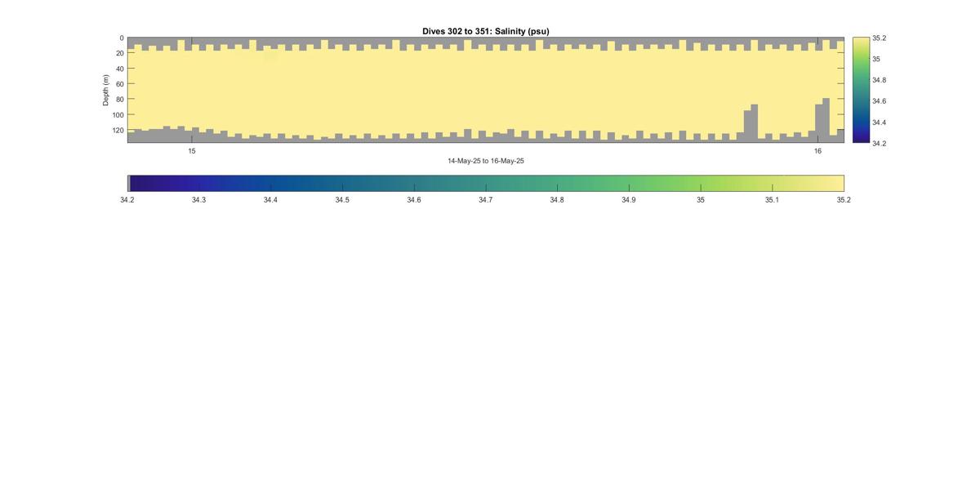Click the horizontal colorbar label '34.8'
980x499 pixels.
(557, 200)
